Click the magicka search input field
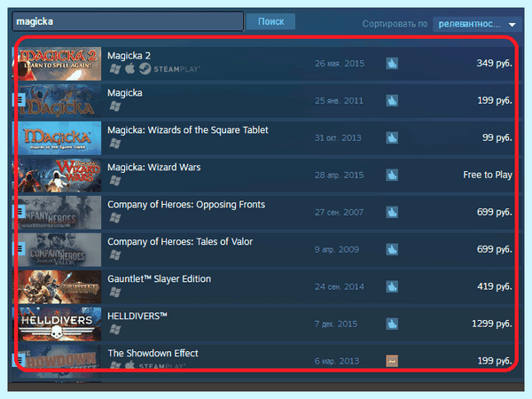Image resolution: width=532 pixels, height=399 pixels. (128, 21)
